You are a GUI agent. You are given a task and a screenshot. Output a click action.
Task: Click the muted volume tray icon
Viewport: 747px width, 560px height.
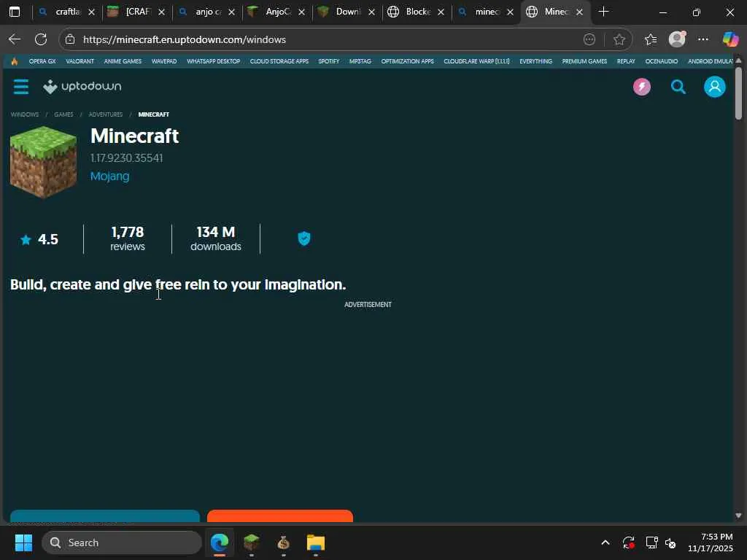pyautogui.click(x=670, y=542)
